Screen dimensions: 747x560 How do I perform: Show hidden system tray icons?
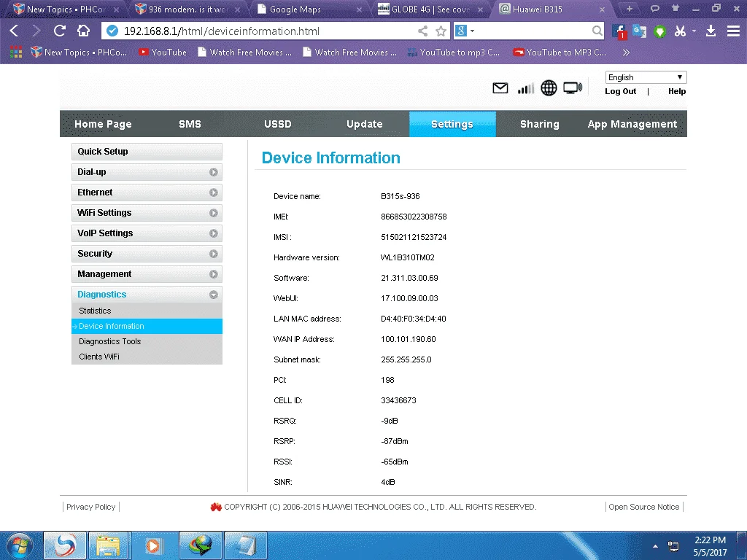pyautogui.click(x=656, y=546)
